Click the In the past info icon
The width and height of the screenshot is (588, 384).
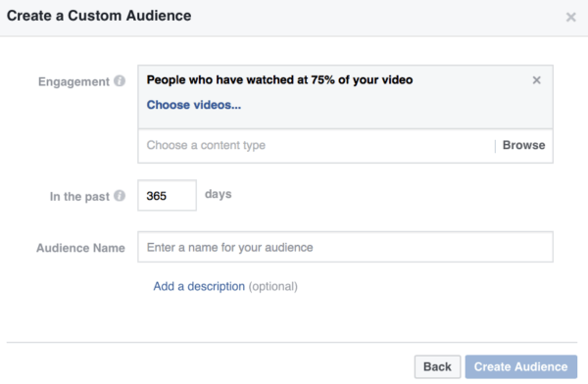[120, 196]
